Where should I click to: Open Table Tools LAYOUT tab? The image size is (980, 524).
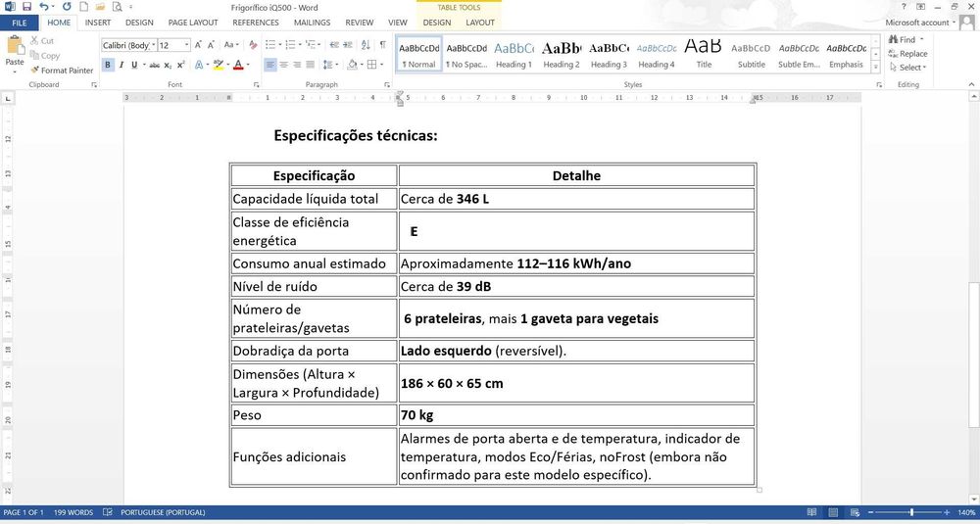(x=480, y=23)
